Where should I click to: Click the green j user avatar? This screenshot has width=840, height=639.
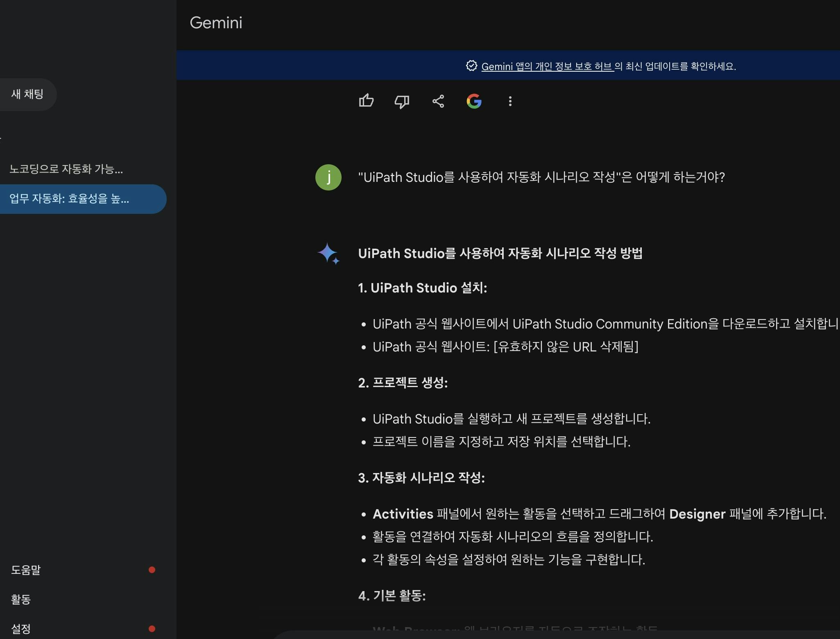[328, 177]
